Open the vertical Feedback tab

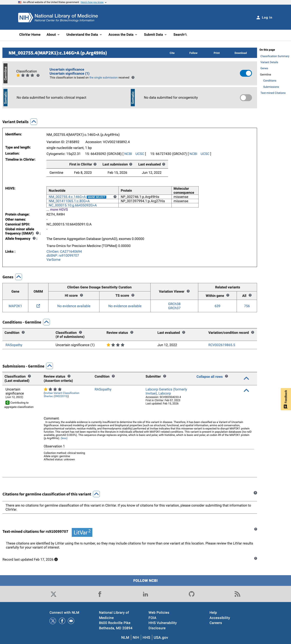(x=286, y=399)
